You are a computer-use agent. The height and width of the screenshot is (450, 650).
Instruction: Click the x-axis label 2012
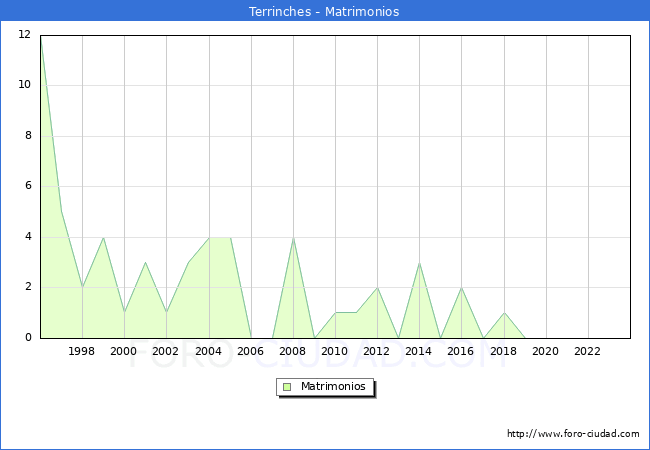point(376,351)
